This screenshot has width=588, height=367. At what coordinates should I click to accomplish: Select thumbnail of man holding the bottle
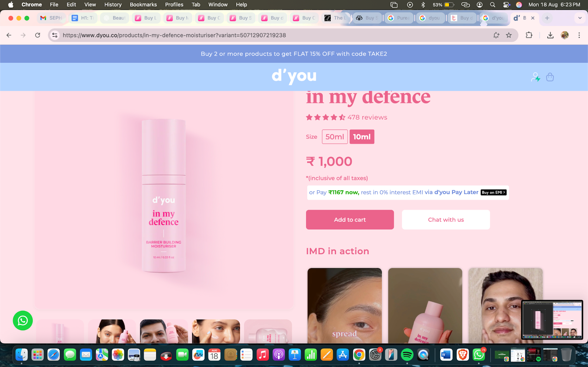164,331
